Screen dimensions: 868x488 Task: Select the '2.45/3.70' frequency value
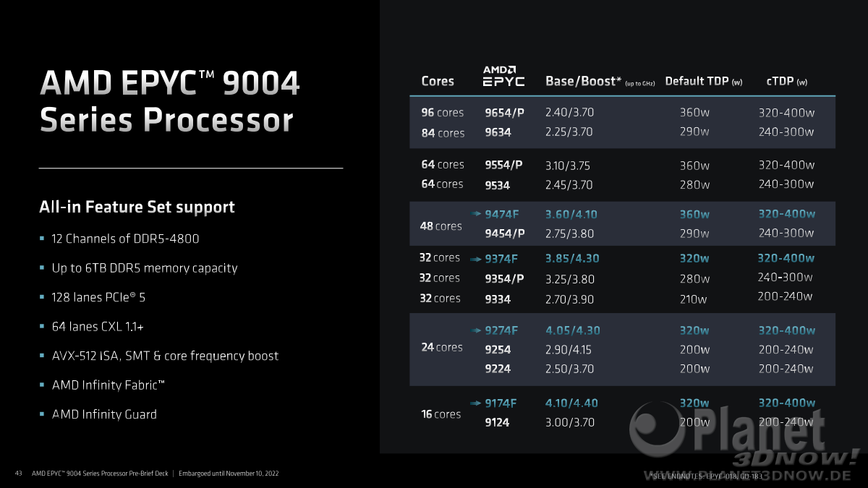pyautogui.click(x=569, y=185)
